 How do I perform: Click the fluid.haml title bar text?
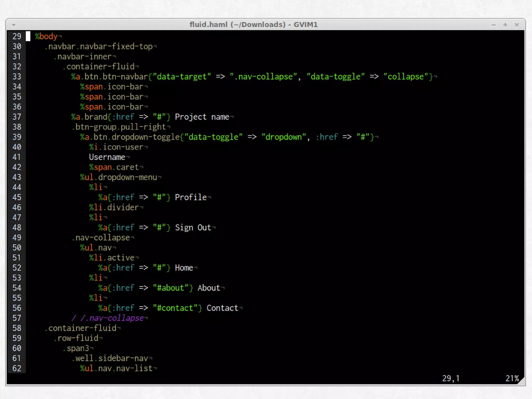[253, 25]
